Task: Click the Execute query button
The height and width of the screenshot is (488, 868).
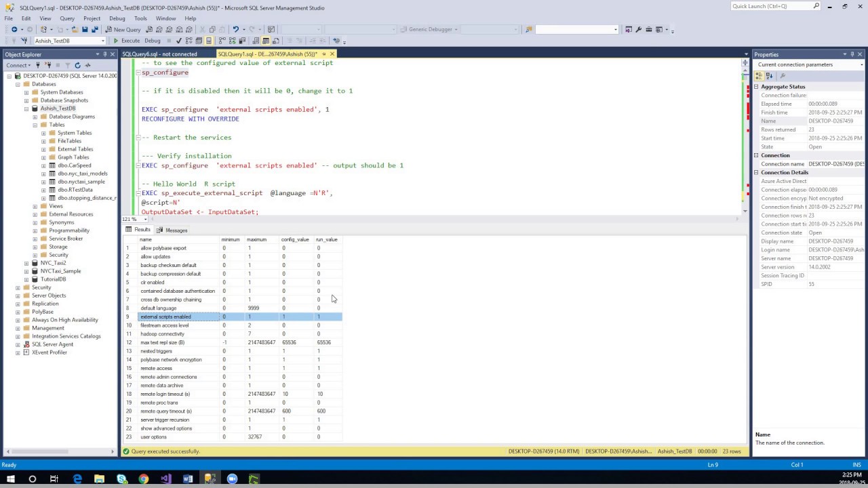Action: point(127,41)
